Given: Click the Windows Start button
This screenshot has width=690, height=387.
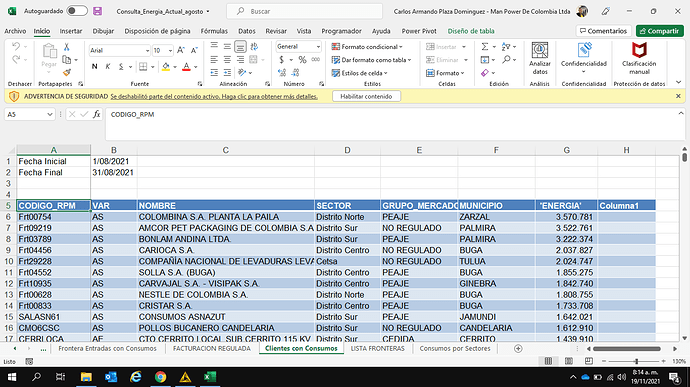Looking at the screenshot, I should click(x=12, y=377).
